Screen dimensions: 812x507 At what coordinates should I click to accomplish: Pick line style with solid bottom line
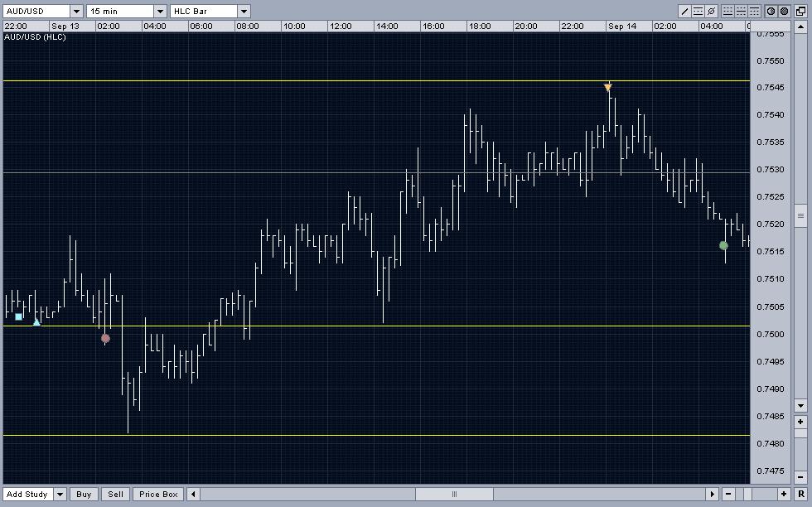pyautogui.click(x=727, y=11)
